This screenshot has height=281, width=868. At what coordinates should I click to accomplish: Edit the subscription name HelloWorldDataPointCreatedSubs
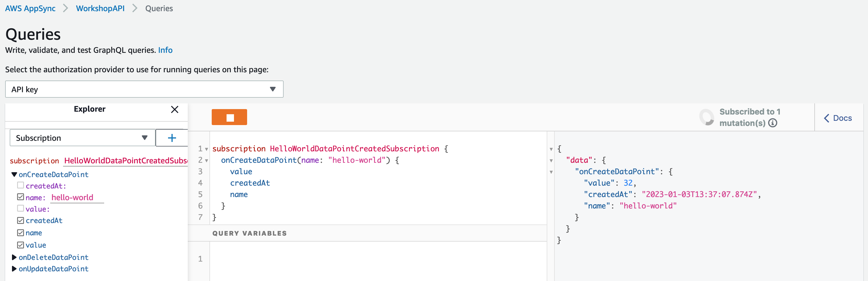[126, 161]
